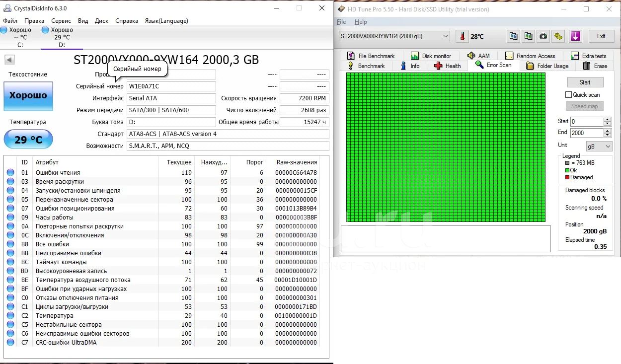Open the Unit gB dropdown
The image size is (621, 364).
(x=599, y=146)
